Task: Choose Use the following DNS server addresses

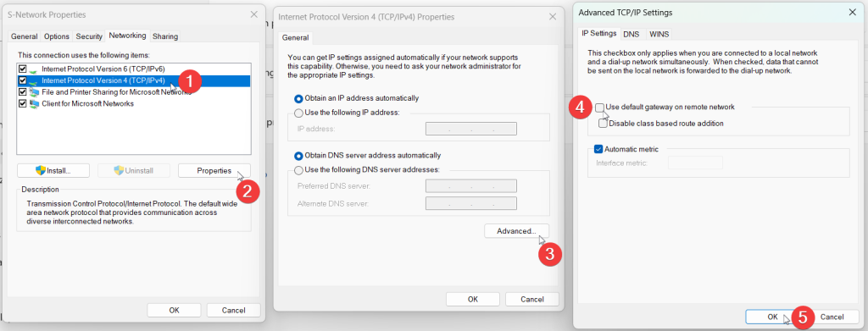Action: (299, 170)
